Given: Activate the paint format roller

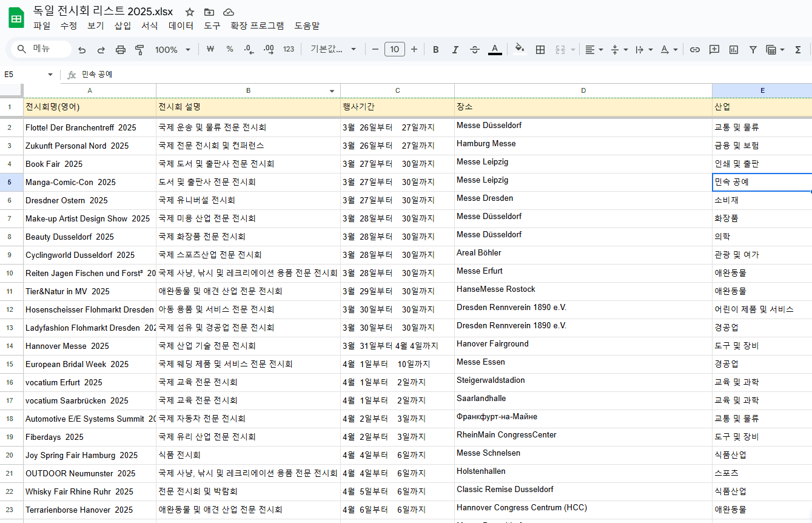Looking at the screenshot, I should pyautogui.click(x=139, y=50).
